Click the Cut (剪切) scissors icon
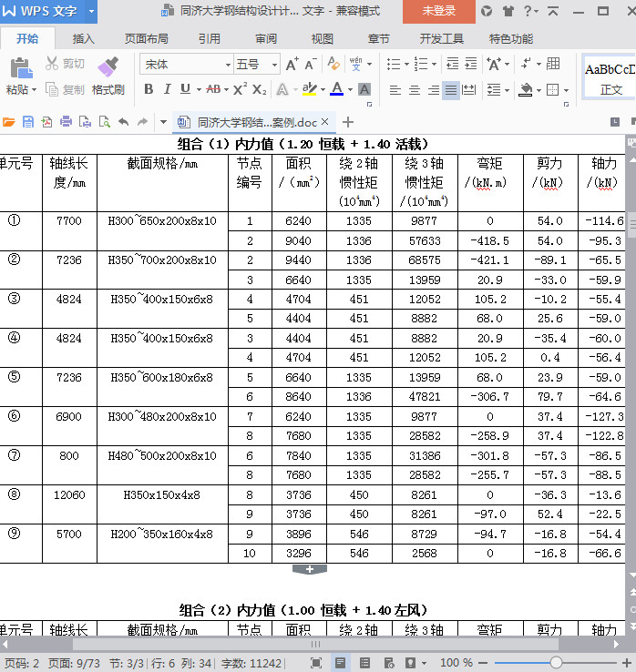Screen dimensions: 636x672 52,64
